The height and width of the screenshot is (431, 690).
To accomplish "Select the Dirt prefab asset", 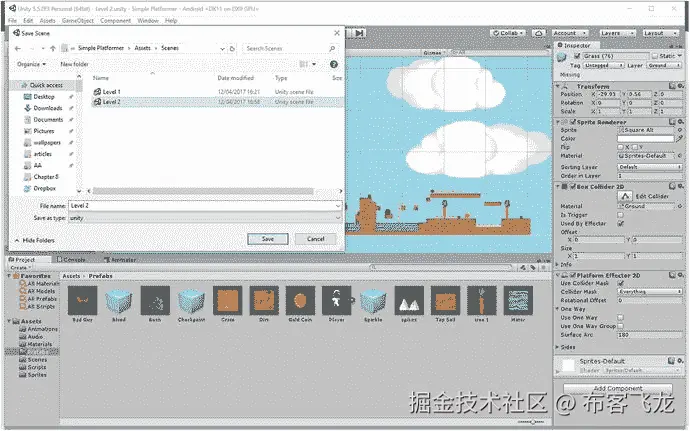I will pos(264,300).
